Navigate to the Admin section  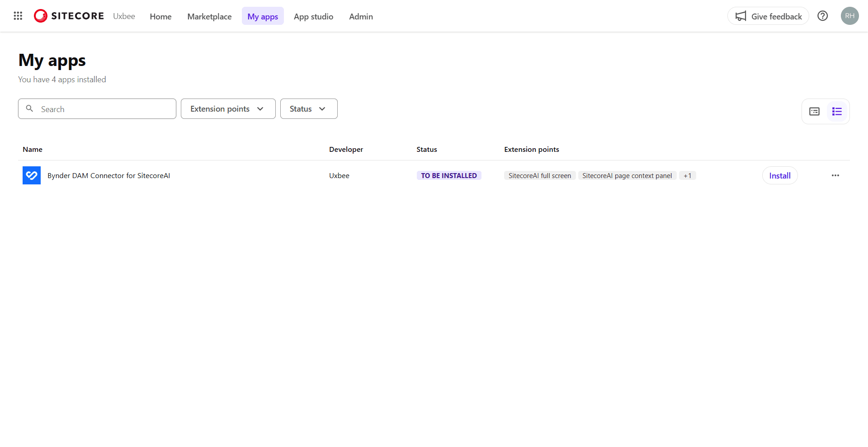click(361, 16)
